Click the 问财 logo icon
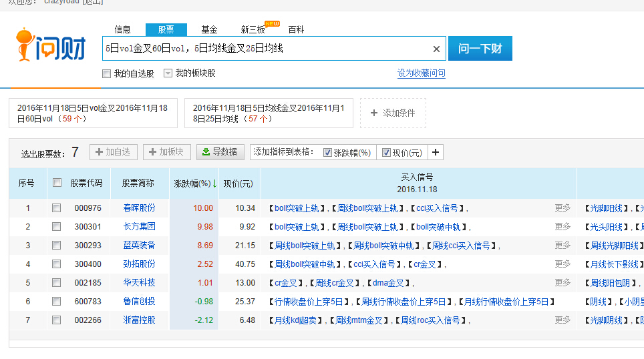 (51, 45)
